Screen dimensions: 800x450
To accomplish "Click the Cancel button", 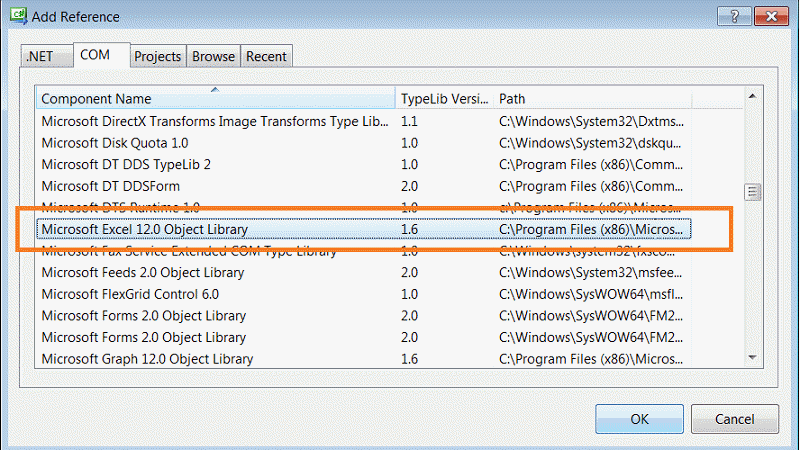I will [735, 419].
